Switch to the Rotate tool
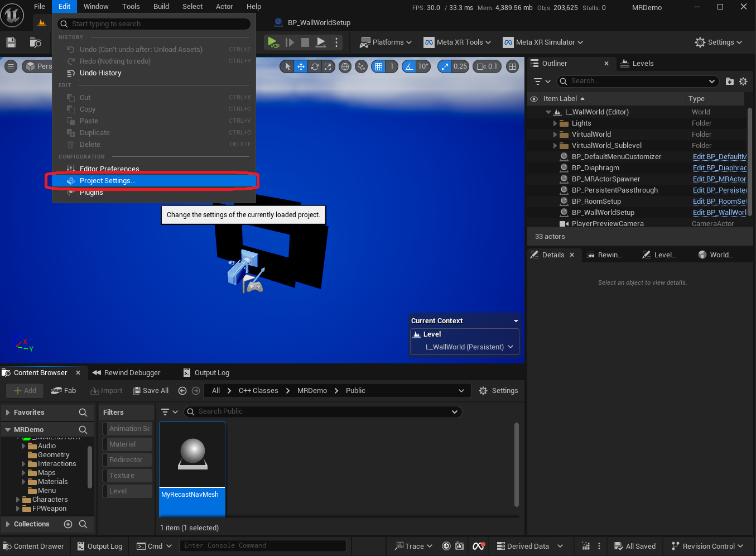 [315, 66]
